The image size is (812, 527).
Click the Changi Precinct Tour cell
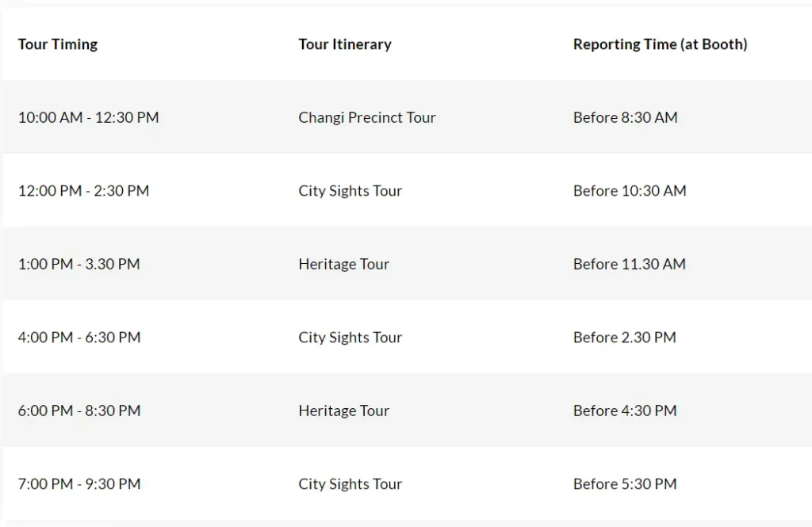367,117
